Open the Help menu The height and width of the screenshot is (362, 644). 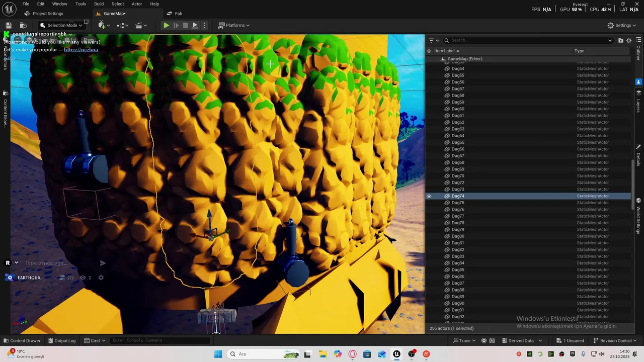(x=154, y=4)
